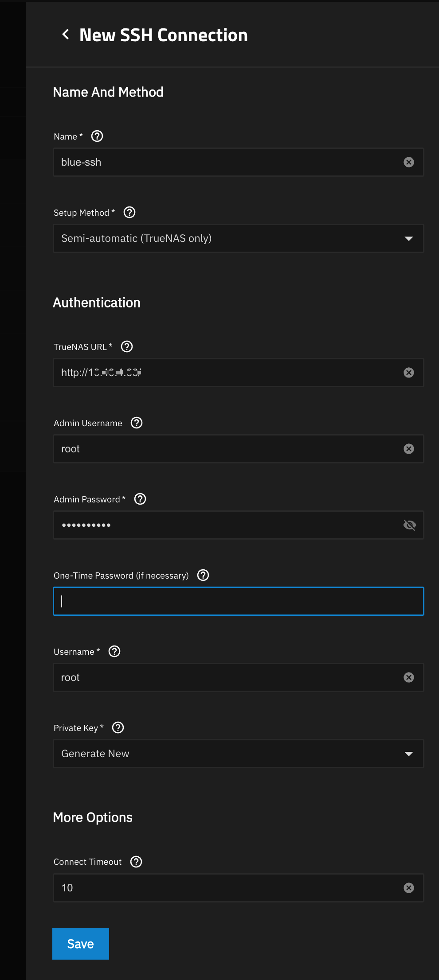Show help for Setup Method
This screenshot has width=439, height=980.
pyautogui.click(x=129, y=212)
